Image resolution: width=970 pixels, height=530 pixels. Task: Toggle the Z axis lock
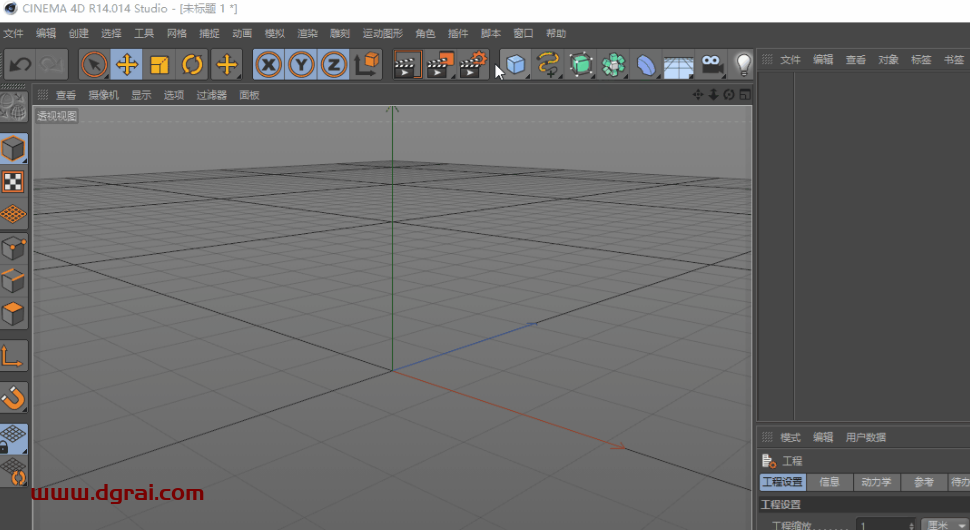[x=334, y=66]
